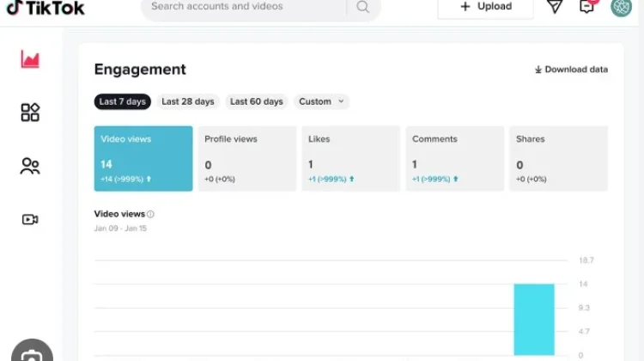
Task: Open the messages paper-plane icon
Action: click(555, 6)
